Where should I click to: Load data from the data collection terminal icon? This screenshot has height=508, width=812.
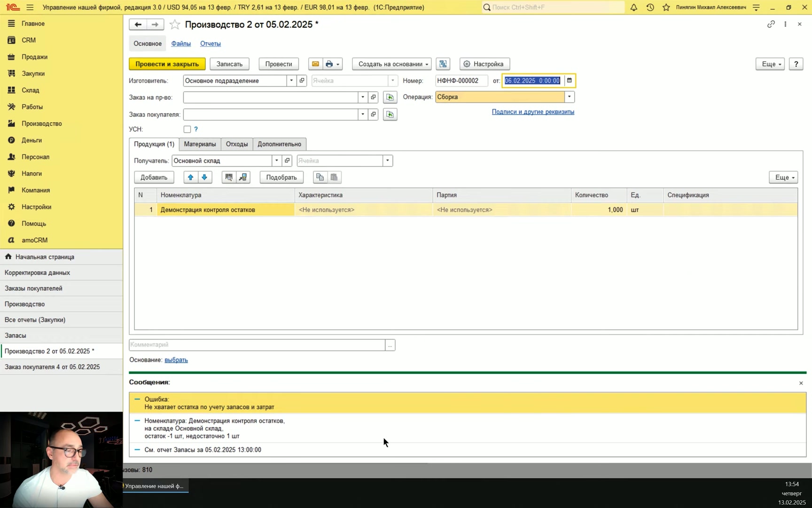(243, 177)
